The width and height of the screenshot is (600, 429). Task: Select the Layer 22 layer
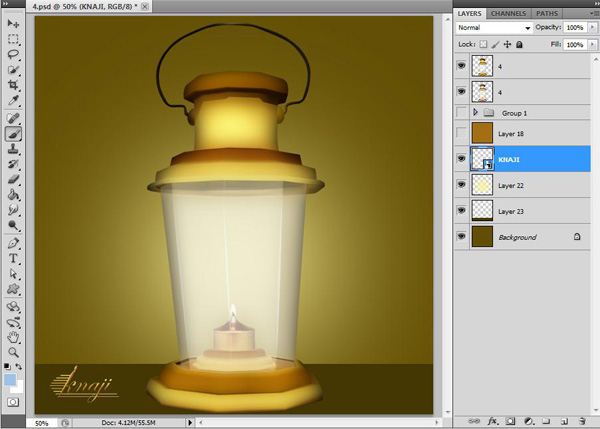point(530,185)
